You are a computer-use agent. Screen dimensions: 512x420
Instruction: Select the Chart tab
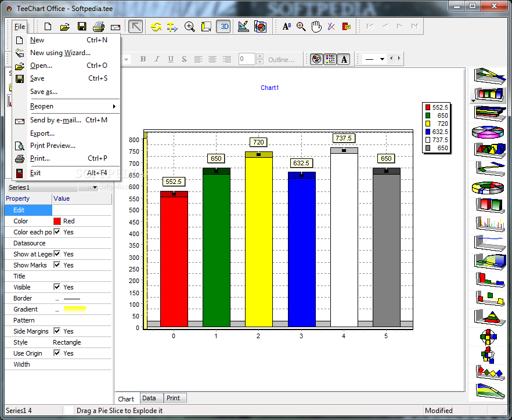pyautogui.click(x=126, y=399)
